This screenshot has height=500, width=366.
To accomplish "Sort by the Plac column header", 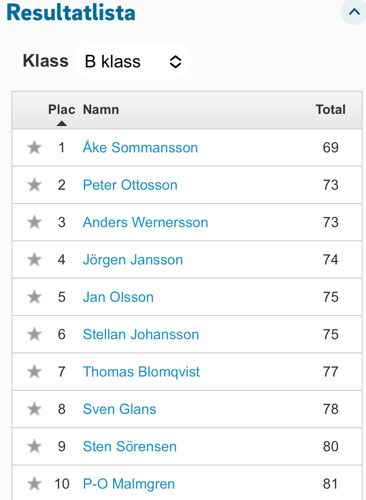I will point(62,109).
